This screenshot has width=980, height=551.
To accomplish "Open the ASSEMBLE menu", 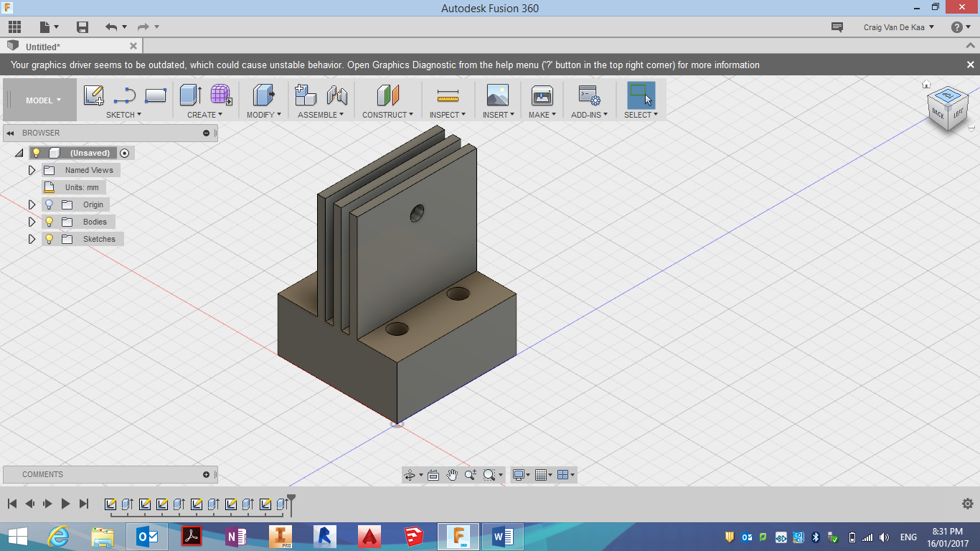I will pyautogui.click(x=321, y=115).
